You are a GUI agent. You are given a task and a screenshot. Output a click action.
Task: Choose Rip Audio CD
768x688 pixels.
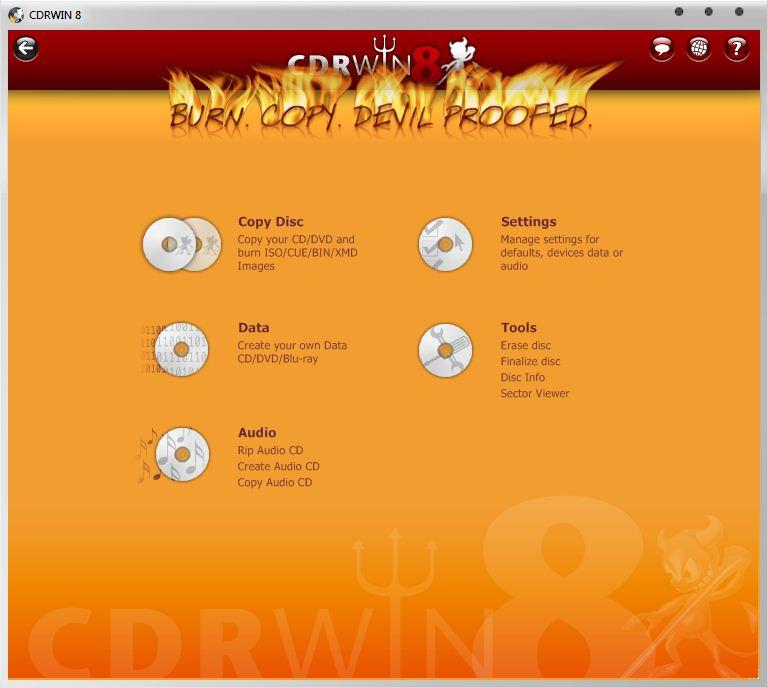point(270,451)
